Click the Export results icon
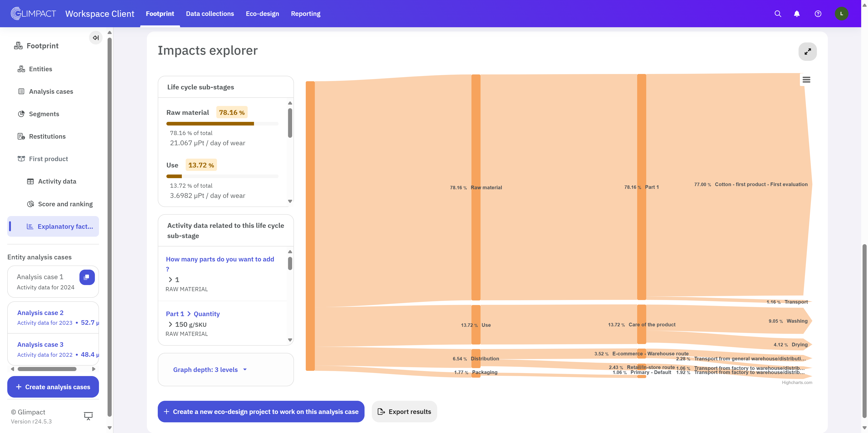The width and height of the screenshot is (868, 433). (x=381, y=411)
